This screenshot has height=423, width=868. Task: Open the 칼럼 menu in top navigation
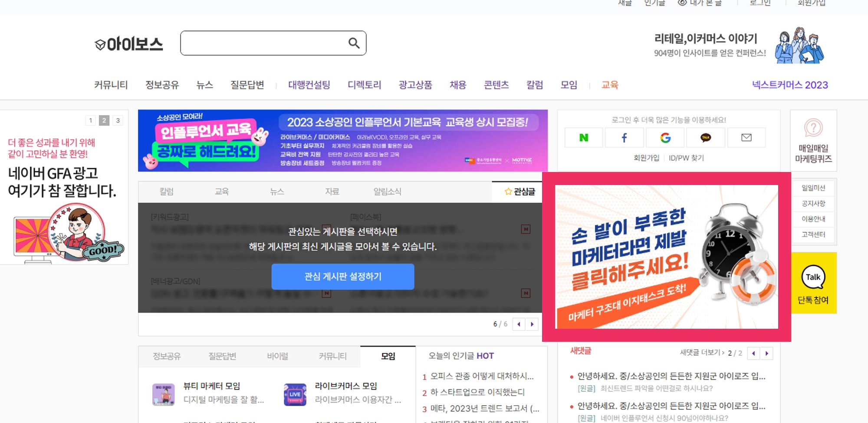pos(535,85)
